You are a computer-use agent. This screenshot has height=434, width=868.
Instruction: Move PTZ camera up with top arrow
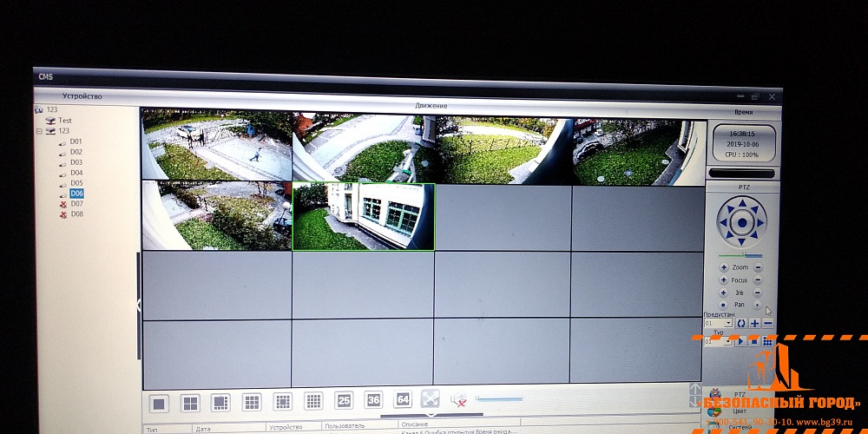(x=741, y=204)
